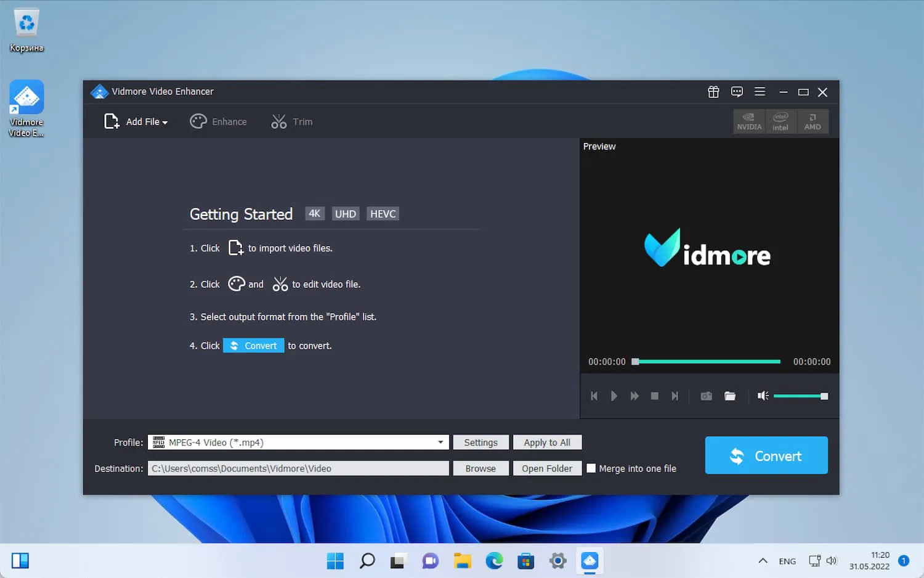
Task: Click the large Convert button
Action: point(766,455)
